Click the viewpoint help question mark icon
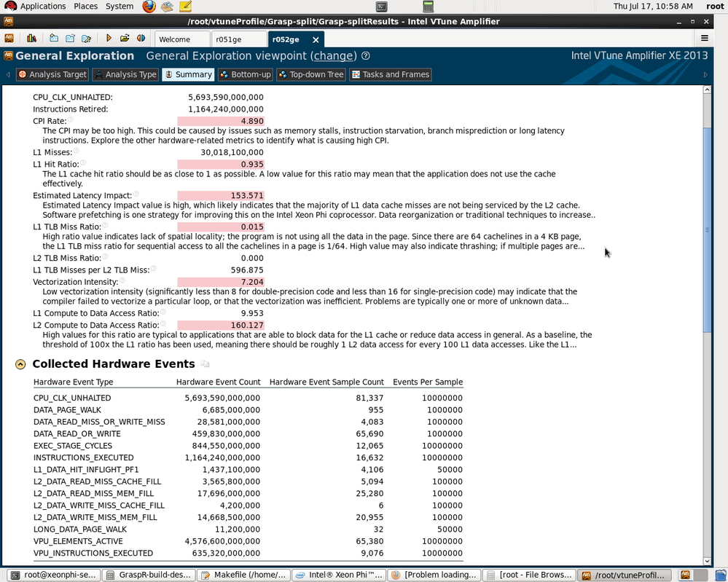The height and width of the screenshot is (582, 728). (x=366, y=55)
